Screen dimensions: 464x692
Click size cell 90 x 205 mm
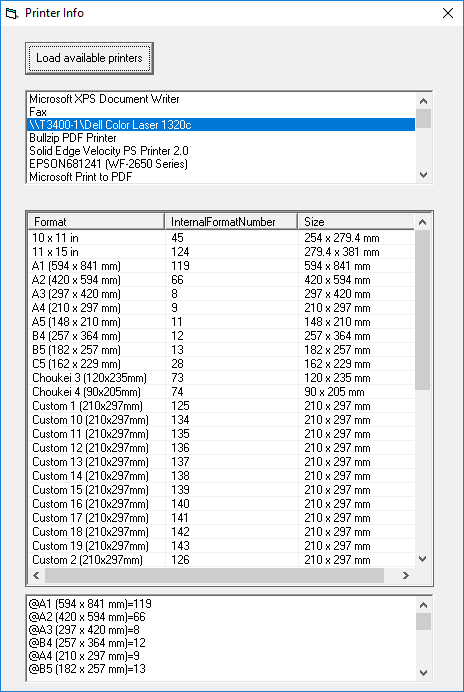pos(334,392)
